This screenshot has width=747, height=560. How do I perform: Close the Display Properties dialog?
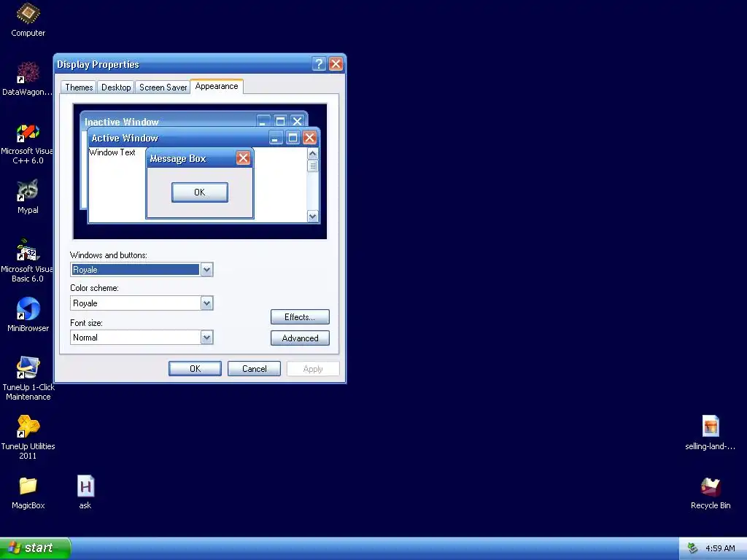[x=336, y=64]
